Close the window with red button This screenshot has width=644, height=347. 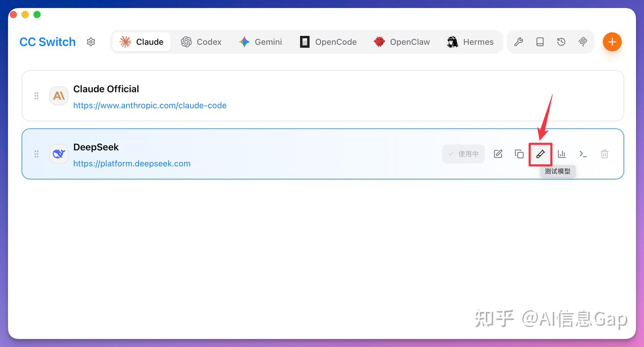(13, 15)
